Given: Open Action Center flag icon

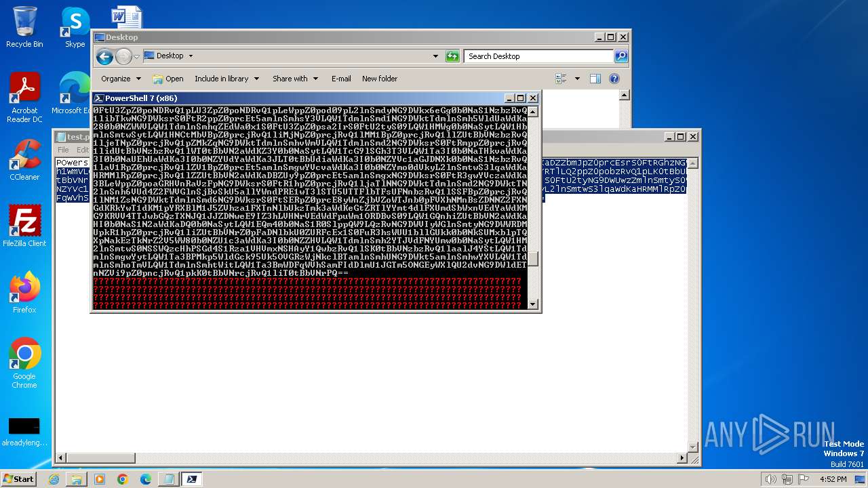Looking at the screenshot, I should pos(803,479).
